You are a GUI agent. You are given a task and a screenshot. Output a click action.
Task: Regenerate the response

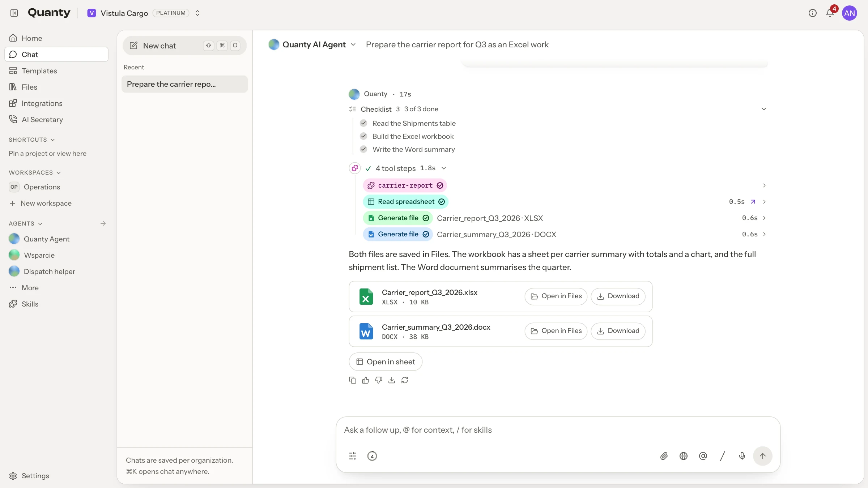pos(405,380)
